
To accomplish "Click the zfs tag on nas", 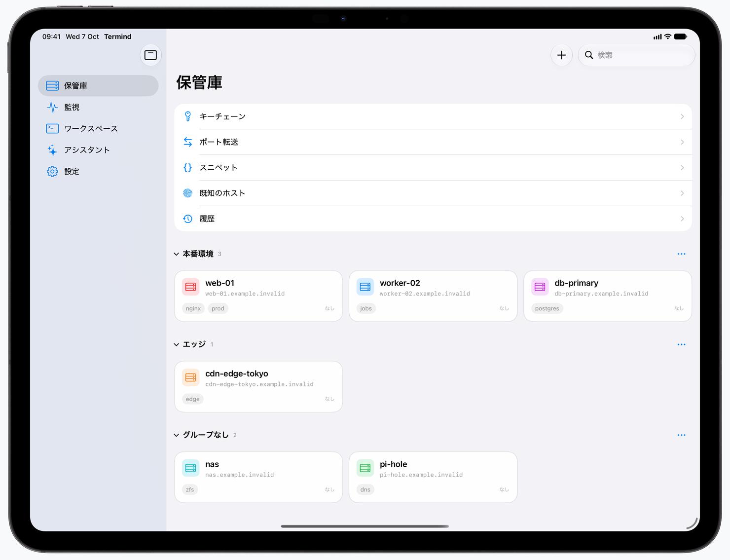I will [190, 489].
